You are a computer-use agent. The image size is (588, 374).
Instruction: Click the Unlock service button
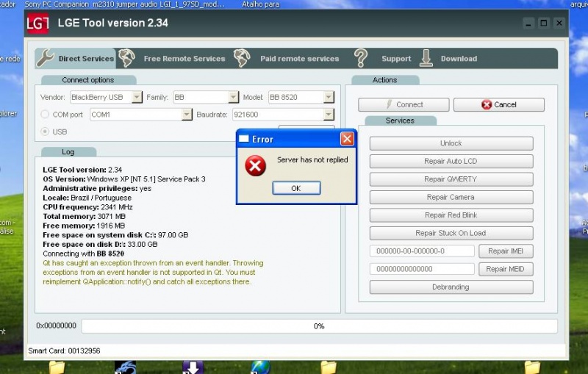click(451, 143)
